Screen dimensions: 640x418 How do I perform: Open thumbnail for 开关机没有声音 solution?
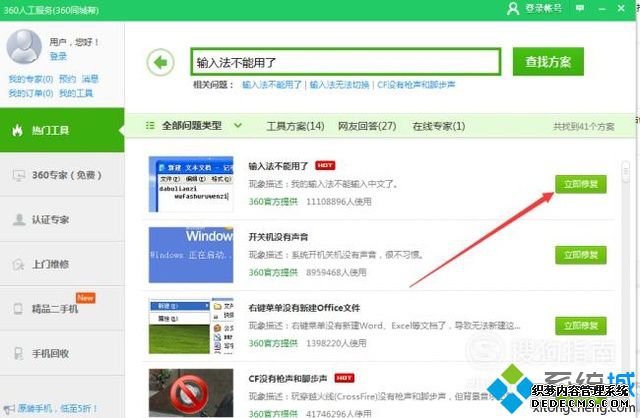click(191, 255)
